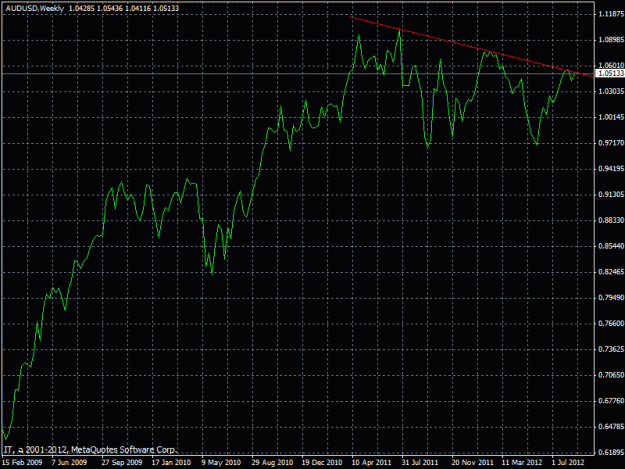This screenshot has width=625, height=469.
Task: Click the 1.06010 price axis label
Action: coord(611,65)
